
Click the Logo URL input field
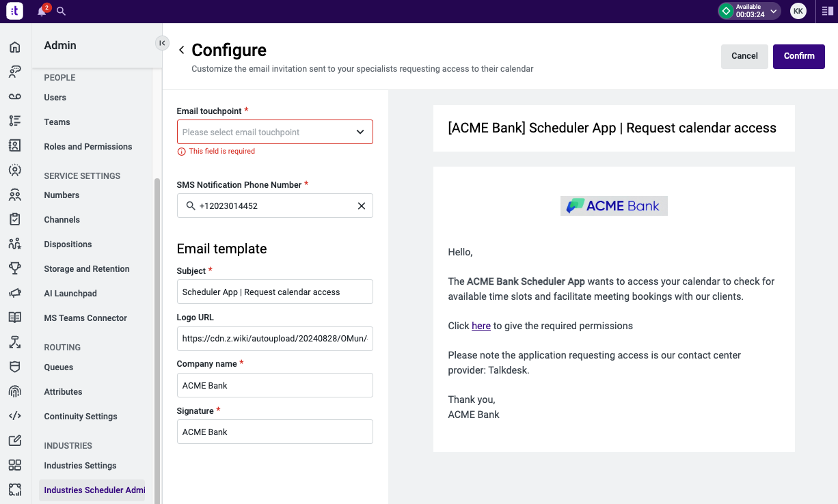(275, 338)
